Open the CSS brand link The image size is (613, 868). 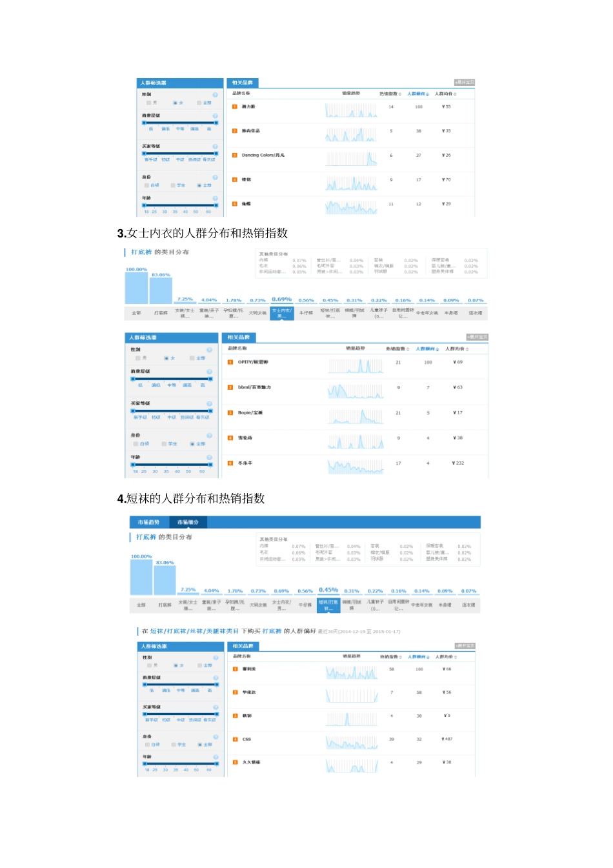pos(246,739)
